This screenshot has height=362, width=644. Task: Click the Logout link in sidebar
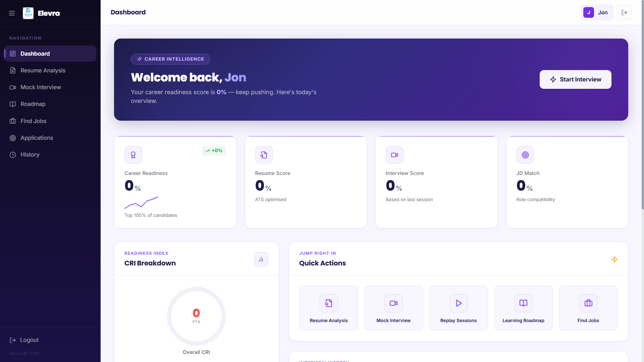pos(24,340)
